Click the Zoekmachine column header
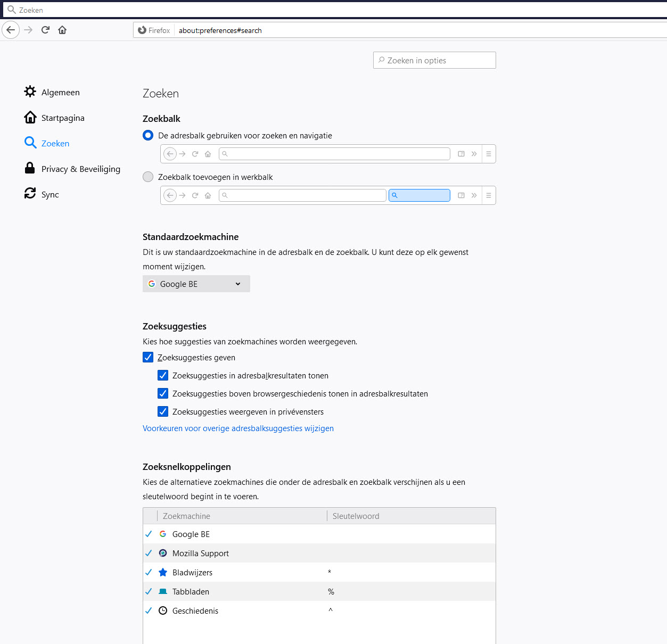The image size is (667, 644). point(242,516)
